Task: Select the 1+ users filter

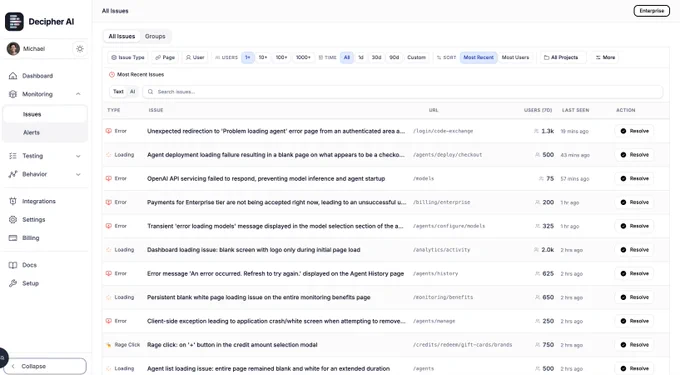Action: tap(248, 57)
